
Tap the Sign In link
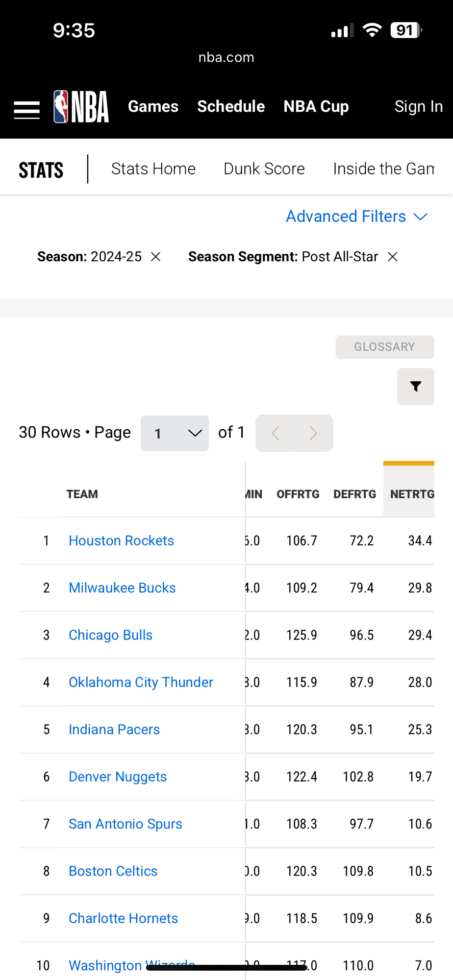(418, 106)
